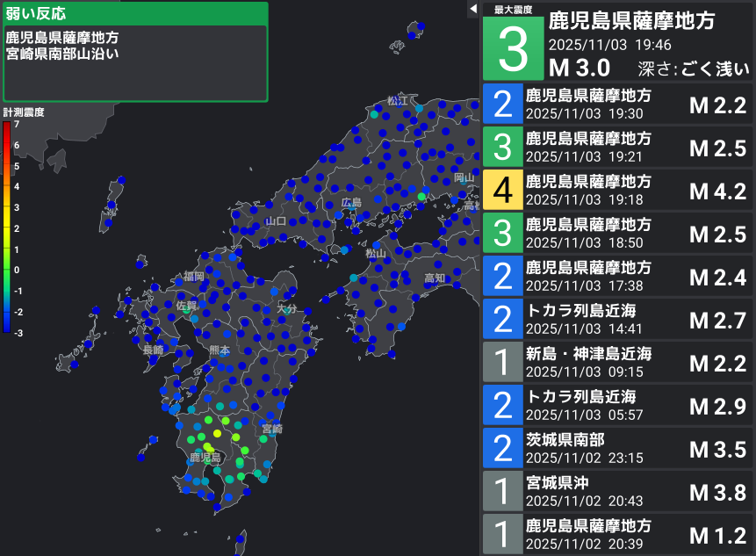Click the gray intensity 1 badge of 宮城県沖

click(x=502, y=491)
